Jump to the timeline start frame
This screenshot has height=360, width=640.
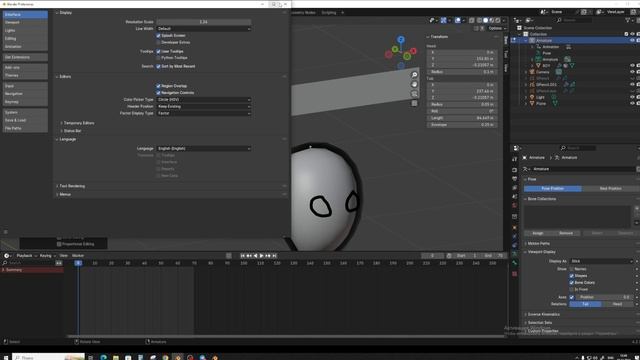[x=242, y=256]
